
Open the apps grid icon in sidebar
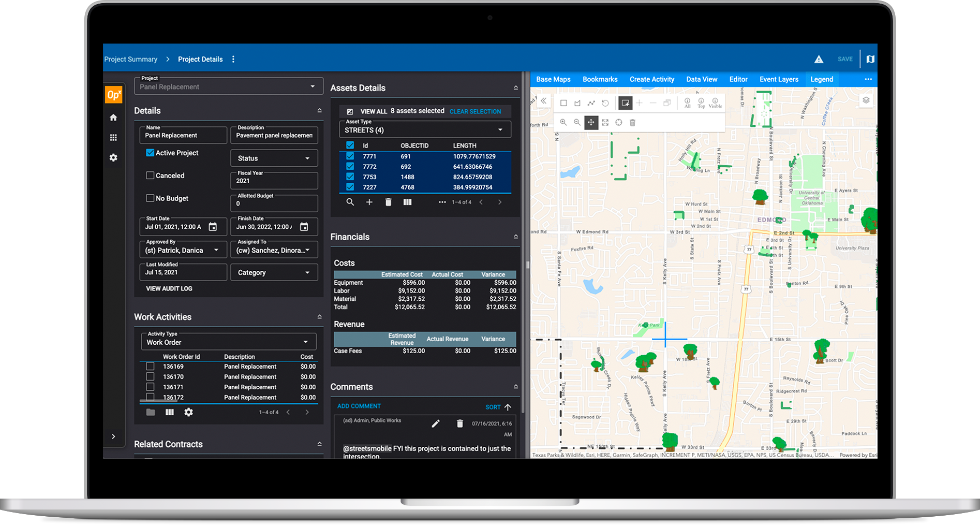(x=113, y=138)
